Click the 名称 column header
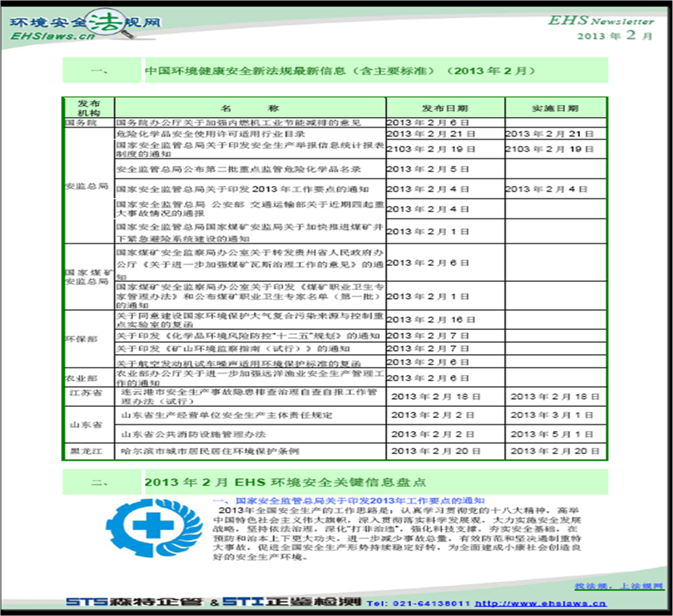 [x=250, y=108]
